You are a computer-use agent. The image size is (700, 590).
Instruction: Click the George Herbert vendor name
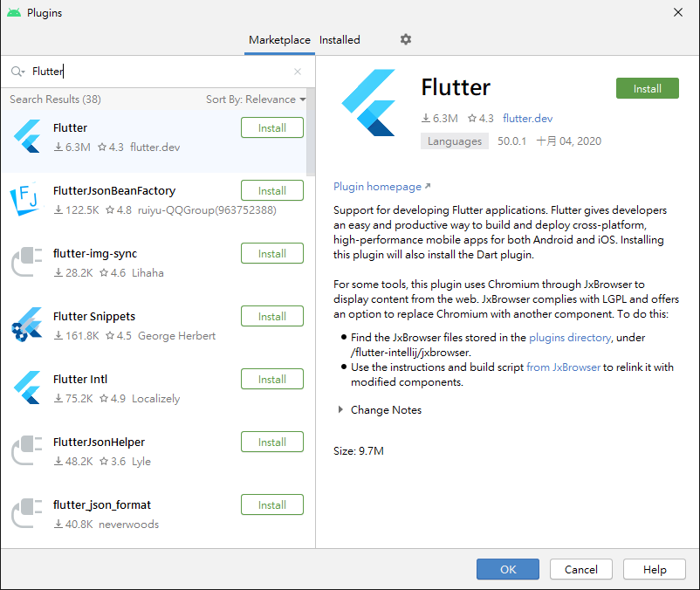tap(177, 336)
